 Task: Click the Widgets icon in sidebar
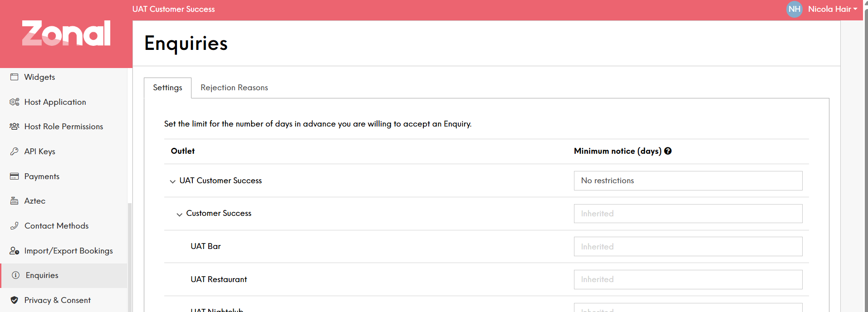15,77
